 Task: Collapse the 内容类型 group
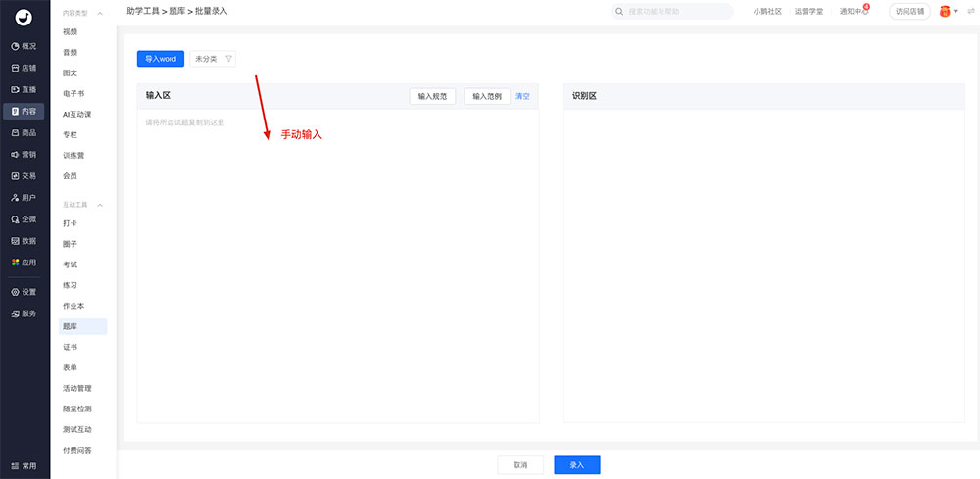pyautogui.click(x=100, y=13)
